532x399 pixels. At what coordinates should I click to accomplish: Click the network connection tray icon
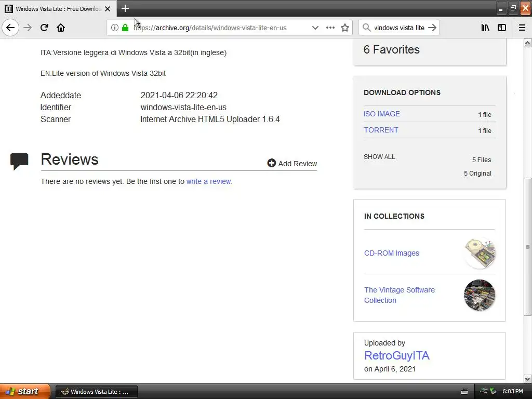484,391
